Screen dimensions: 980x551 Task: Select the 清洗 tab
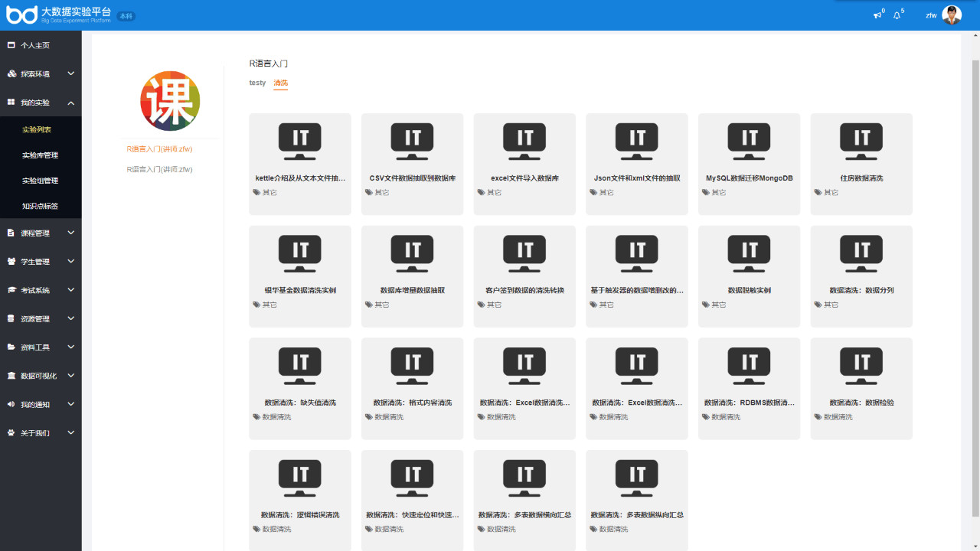tap(280, 83)
